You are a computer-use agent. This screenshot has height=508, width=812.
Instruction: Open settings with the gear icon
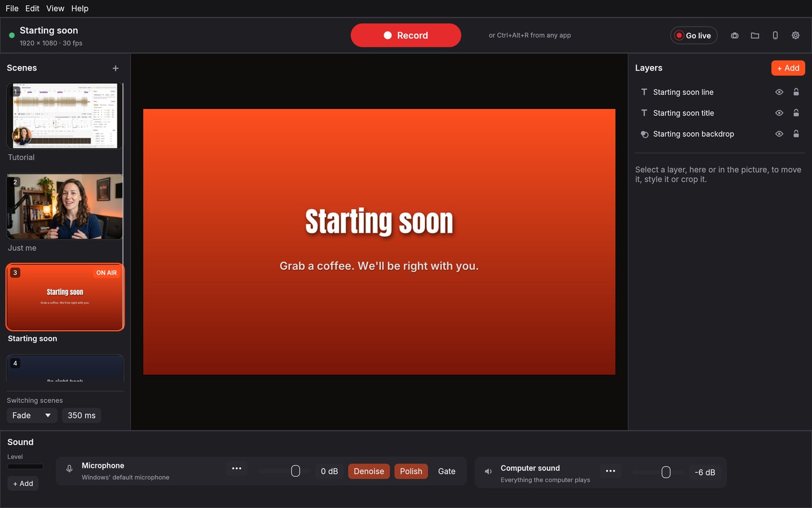click(796, 36)
